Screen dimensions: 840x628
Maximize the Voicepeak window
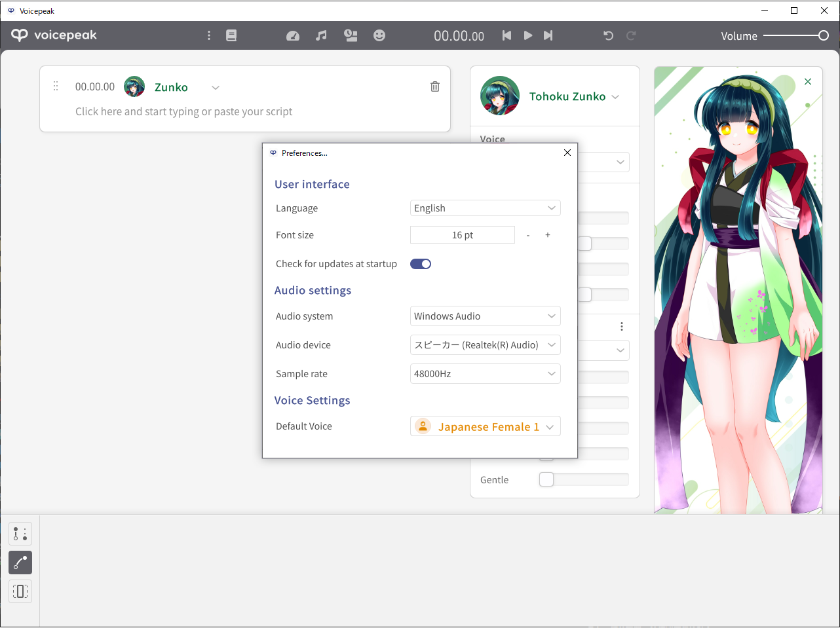click(x=794, y=10)
